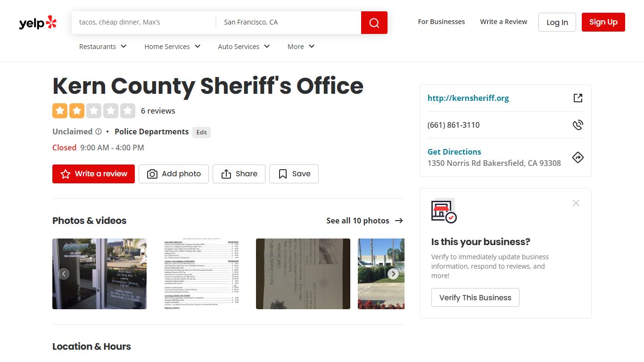Click the arrow next to See all 10 photos
The height and width of the screenshot is (362, 644).
click(399, 221)
